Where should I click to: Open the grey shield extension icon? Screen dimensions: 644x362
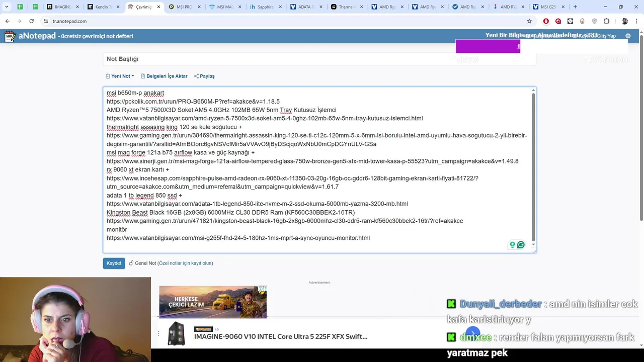pos(594,21)
